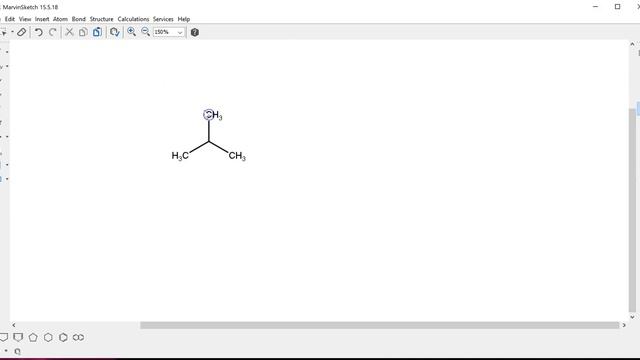
Task: Click the scroll-up arrow
Action: tap(632, 44)
